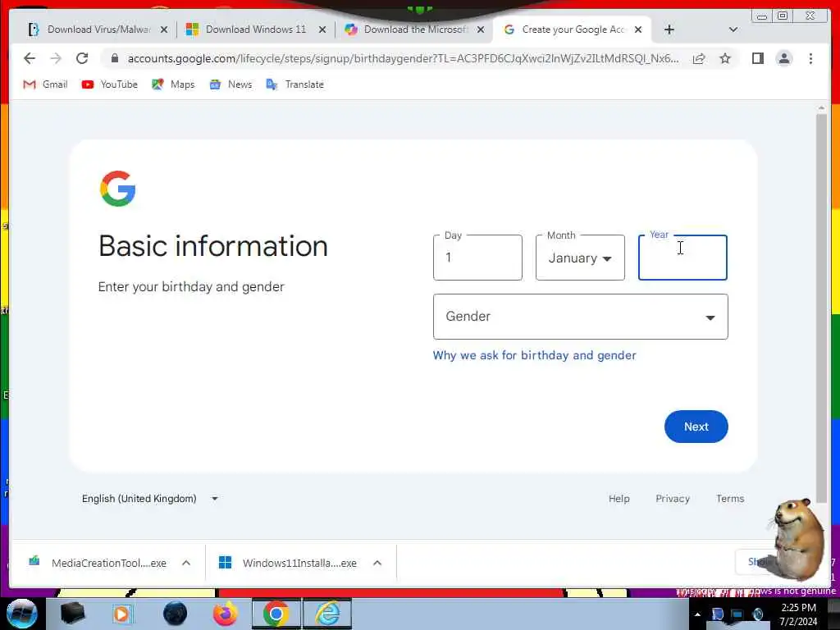This screenshot has width=840, height=630.
Task: Open Chrome three-dot menu
Action: (x=810, y=58)
